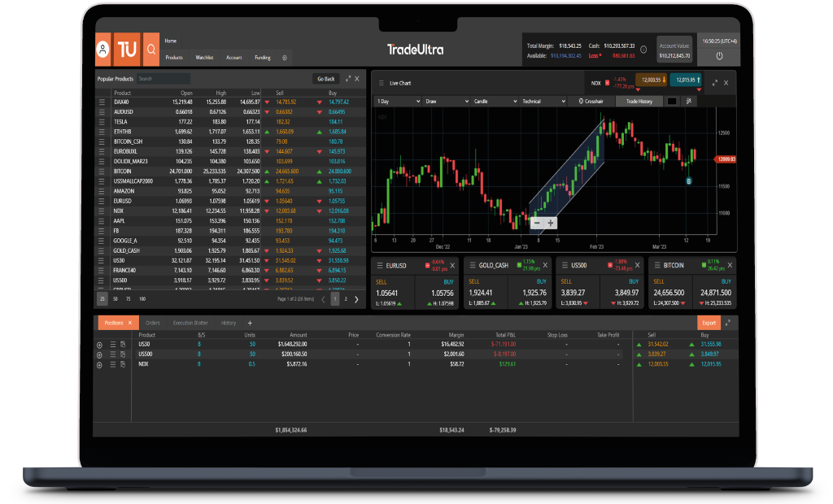Viewport: 833px width, 504px height.
Task: Open US500 position row menu icon
Action: pyautogui.click(x=112, y=354)
